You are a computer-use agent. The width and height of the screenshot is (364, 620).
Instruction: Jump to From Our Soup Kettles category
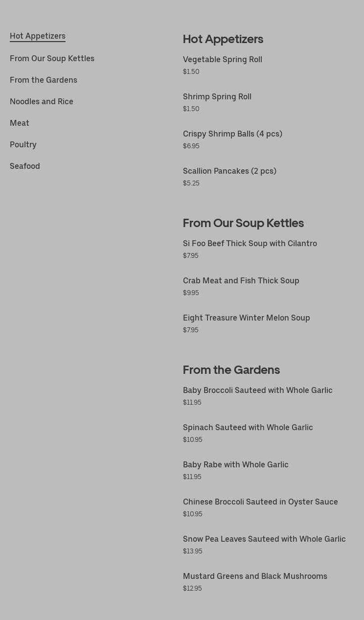click(x=52, y=58)
